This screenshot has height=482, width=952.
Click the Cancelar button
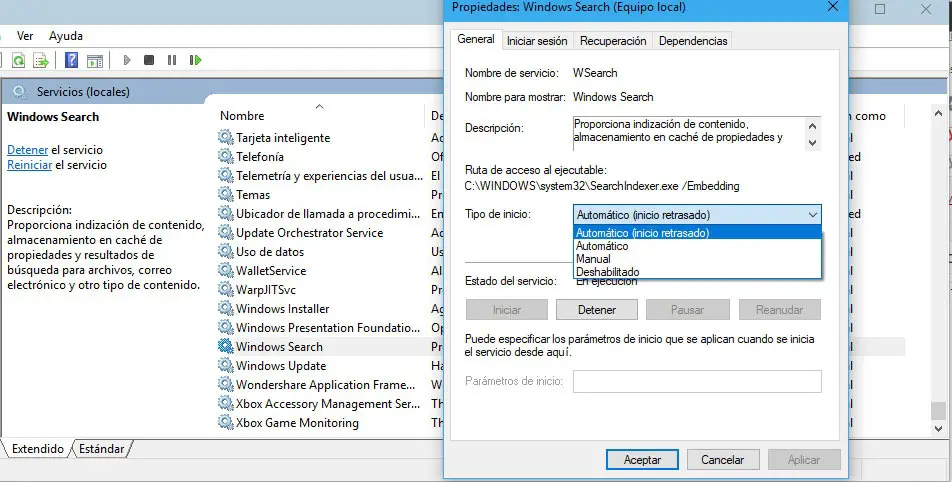722,460
